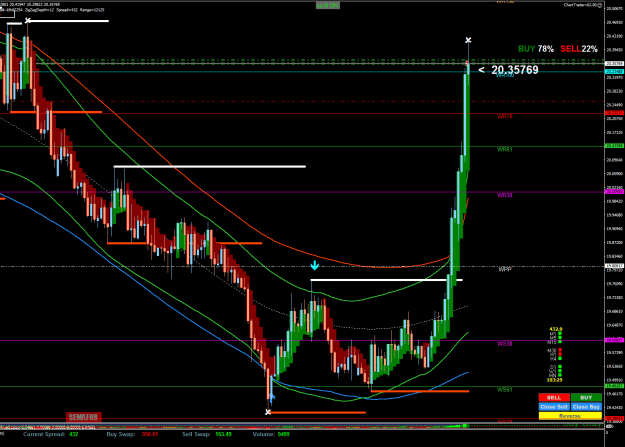Click the green WR61 price tag on axis

pyautogui.click(x=614, y=146)
